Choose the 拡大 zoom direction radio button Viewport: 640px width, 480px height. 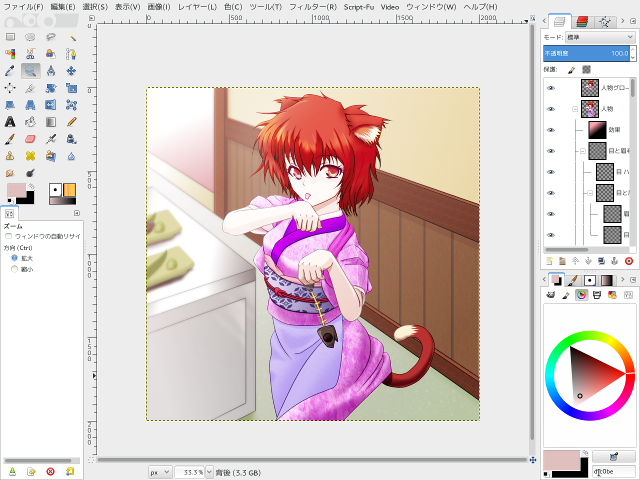14,258
